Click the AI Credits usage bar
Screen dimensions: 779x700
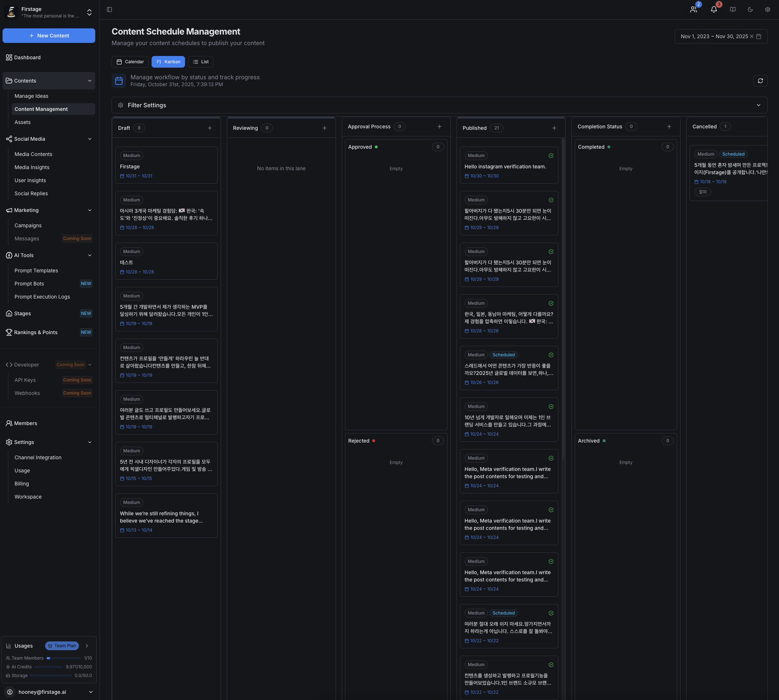pyautogui.click(x=49, y=667)
